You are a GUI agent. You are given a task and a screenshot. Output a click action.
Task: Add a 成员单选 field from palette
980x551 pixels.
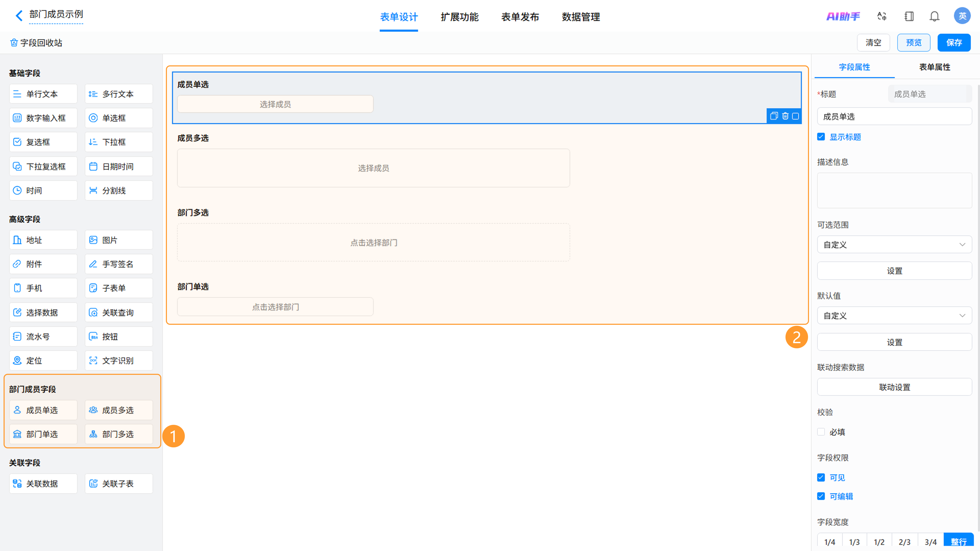43,410
